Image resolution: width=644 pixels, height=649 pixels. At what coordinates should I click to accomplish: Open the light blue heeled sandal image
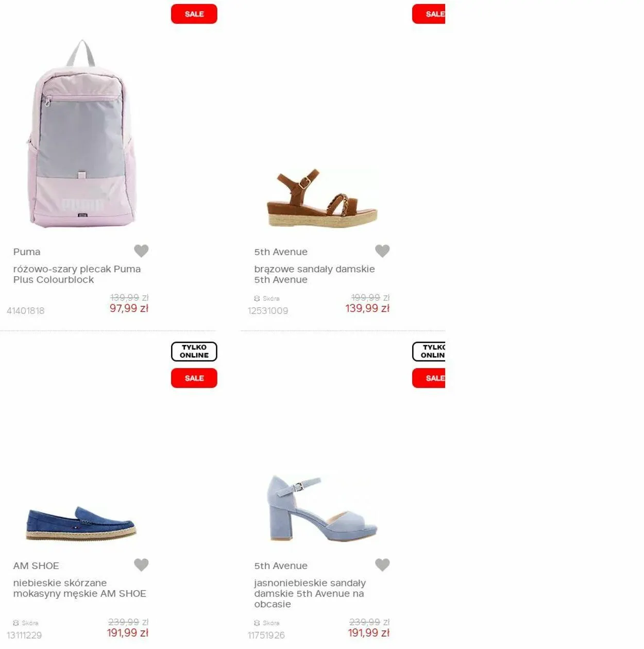click(322, 508)
